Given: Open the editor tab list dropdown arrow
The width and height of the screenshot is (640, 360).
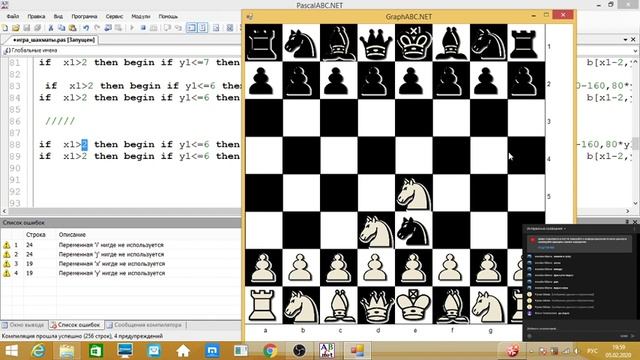Looking at the screenshot, I should pyautogui.click(x=625, y=40).
